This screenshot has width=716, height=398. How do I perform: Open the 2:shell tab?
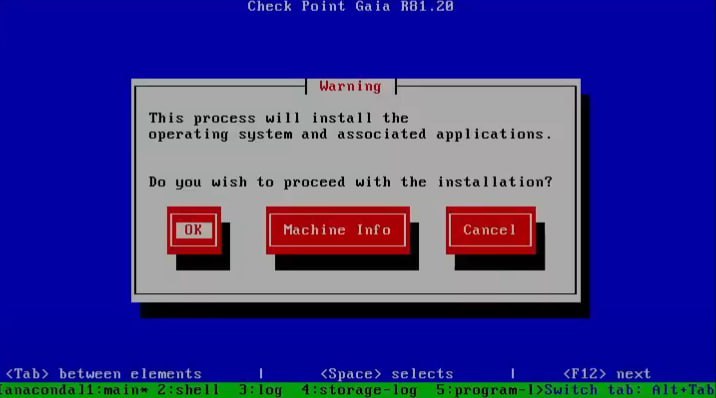click(x=188, y=390)
